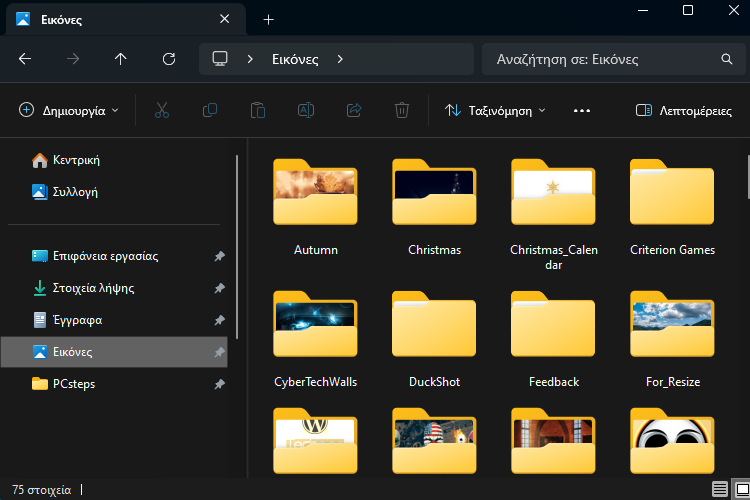
Task: Select Έγγραφα documents in sidebar
Action: click(x=115, y=320)
